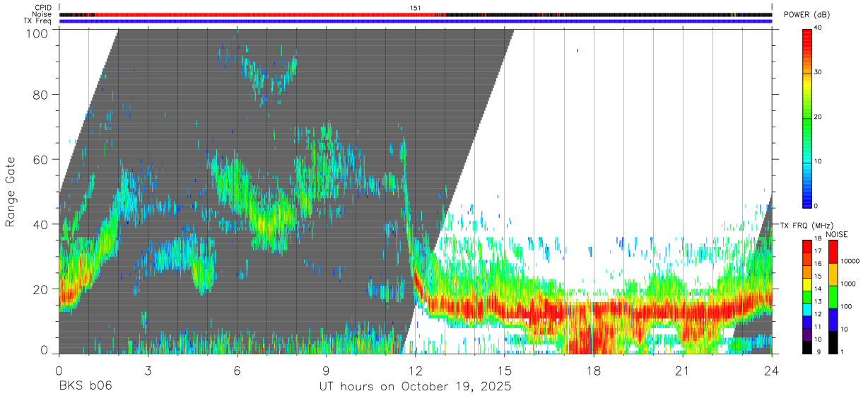Click x-axis tick label '6'

237,371
